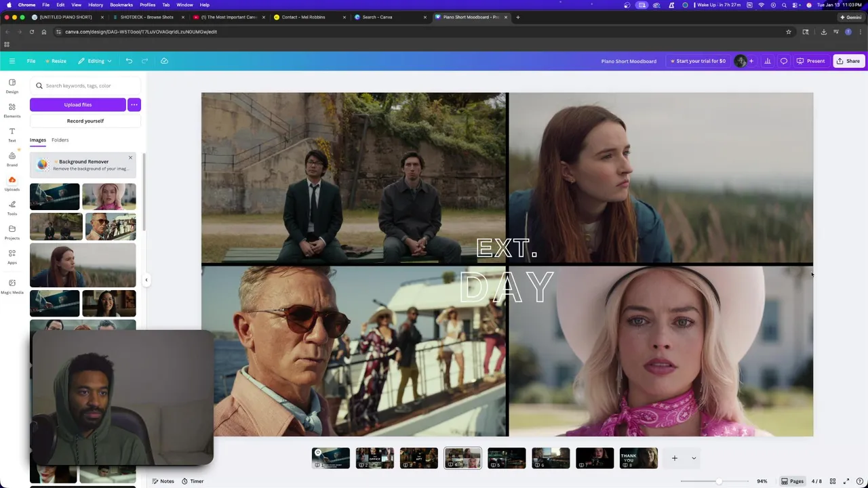Open the Chrome History menu

[x=96, y=5]
